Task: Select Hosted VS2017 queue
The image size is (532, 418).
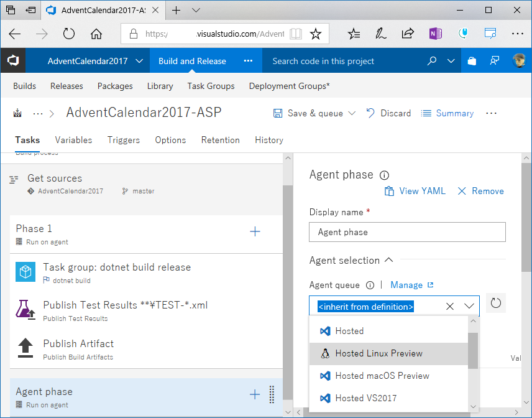Action: coord(389,398)
